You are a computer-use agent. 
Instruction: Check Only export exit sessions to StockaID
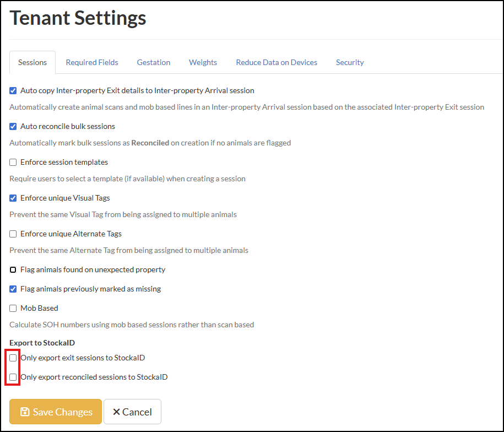tap(13, 358)
